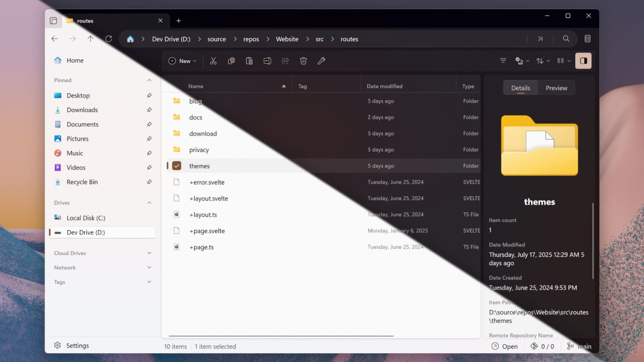Click the Paste clipboard icon

[x=249, y=61]
